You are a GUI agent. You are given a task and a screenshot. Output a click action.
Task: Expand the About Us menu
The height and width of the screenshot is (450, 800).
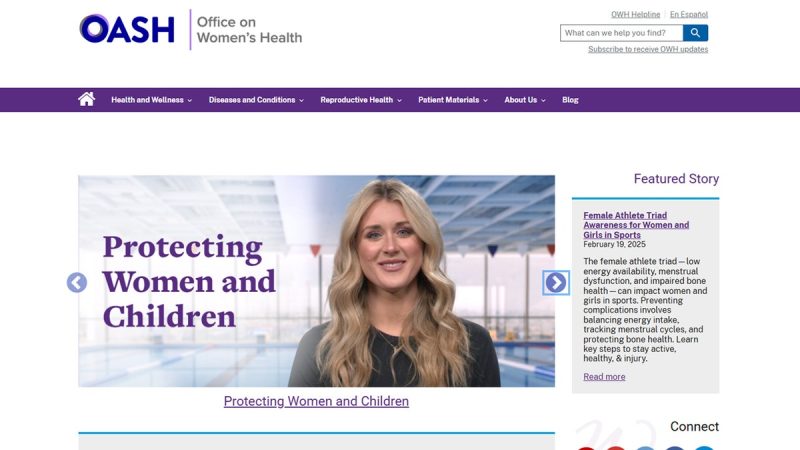[524, 100]
